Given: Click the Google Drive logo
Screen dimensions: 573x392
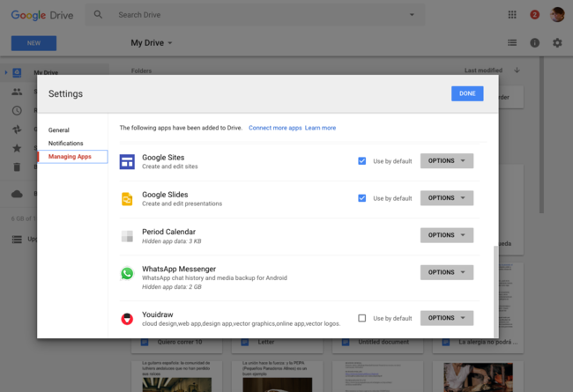Looking at the screenshot, I should (x=42, y=15).
